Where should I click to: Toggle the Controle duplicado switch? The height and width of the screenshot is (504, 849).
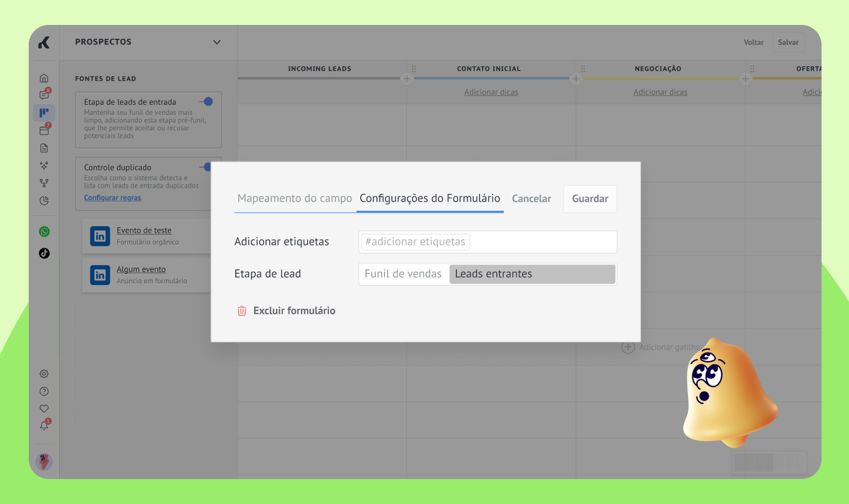205,167
